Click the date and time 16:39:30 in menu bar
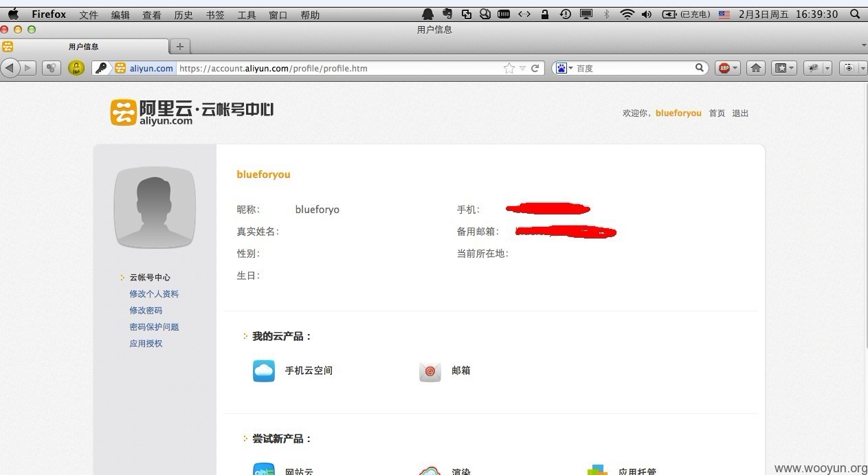This screenshot has width=868, height=475. click(x=789, y=14)
